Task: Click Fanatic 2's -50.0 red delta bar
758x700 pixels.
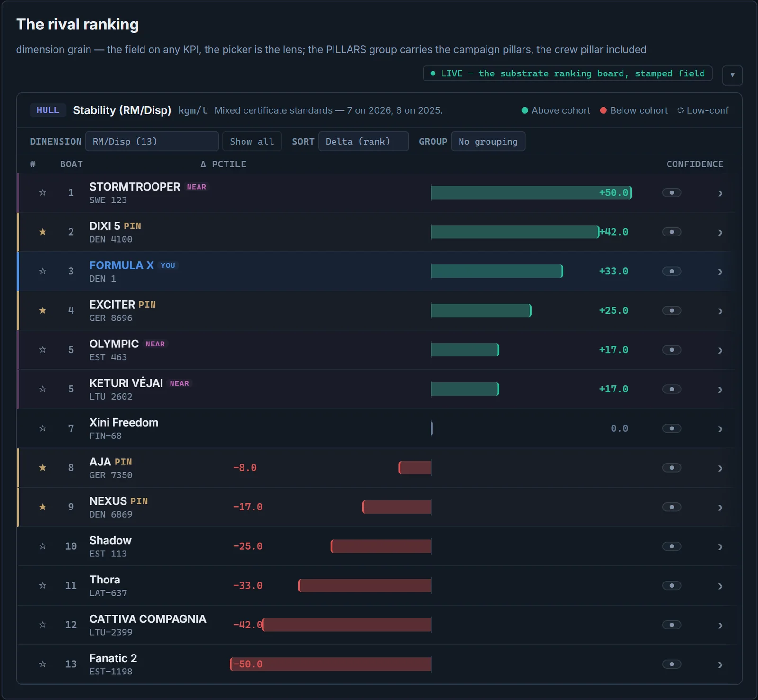Action: [331, 664]
